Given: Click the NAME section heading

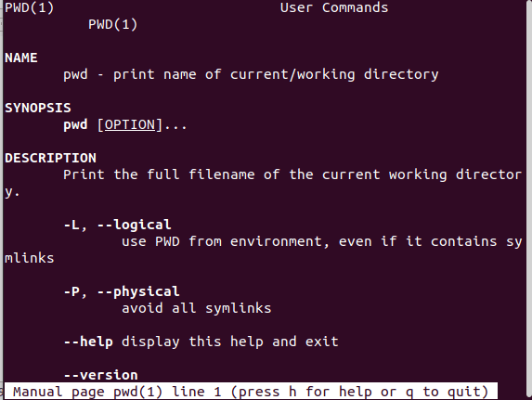Looking at the screenshot, I should click(x=21, y=58).
